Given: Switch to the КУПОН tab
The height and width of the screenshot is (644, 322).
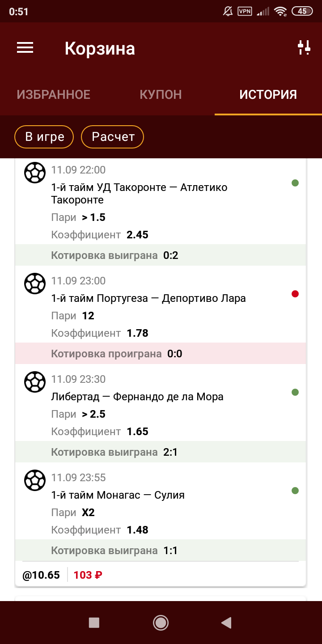Looking at the screenshot, I should (x=161, y=95).
